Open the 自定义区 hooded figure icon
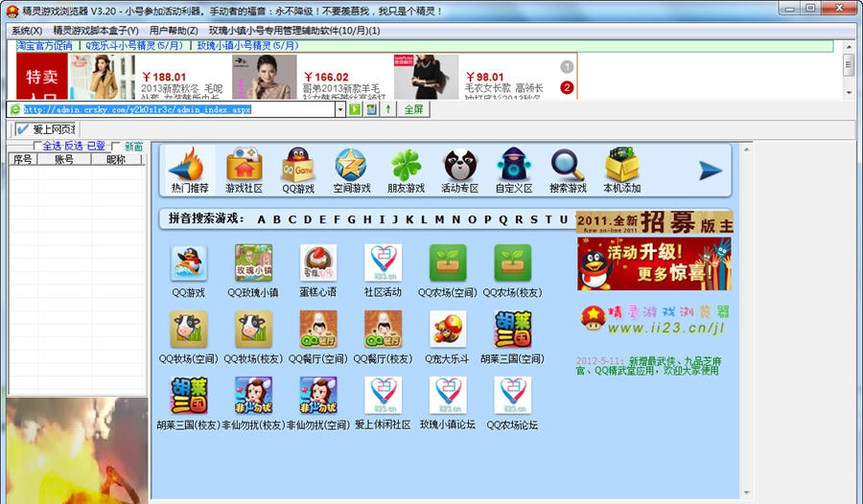Screen dimensions: 863x504 pyautogui.click(x=514, y=170)
